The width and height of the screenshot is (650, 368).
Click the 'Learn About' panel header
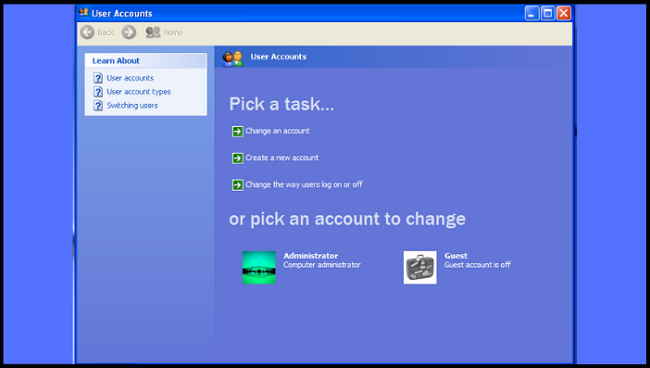coord(146,61)
